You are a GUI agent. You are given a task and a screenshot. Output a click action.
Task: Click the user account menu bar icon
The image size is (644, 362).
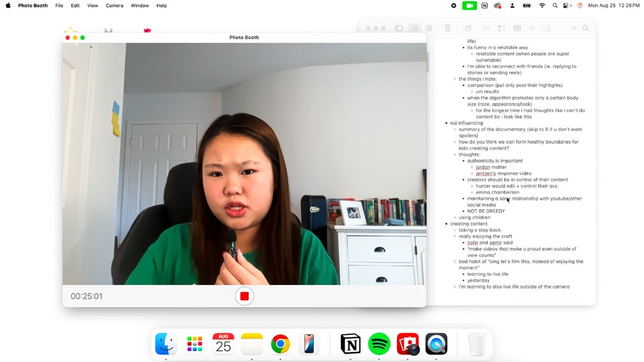click(x=512, y=6)
